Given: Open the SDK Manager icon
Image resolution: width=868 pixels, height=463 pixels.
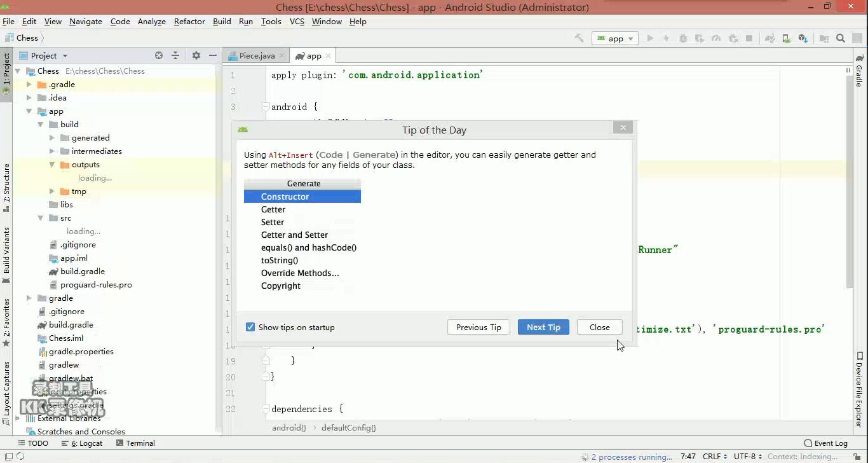Looking at the screenshot, I should [803, 38].
